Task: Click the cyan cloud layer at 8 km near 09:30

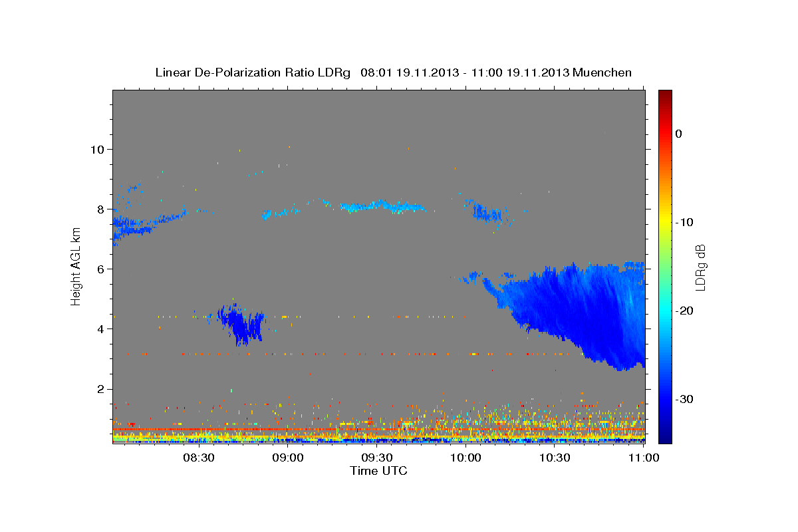Action: point(382,206)
